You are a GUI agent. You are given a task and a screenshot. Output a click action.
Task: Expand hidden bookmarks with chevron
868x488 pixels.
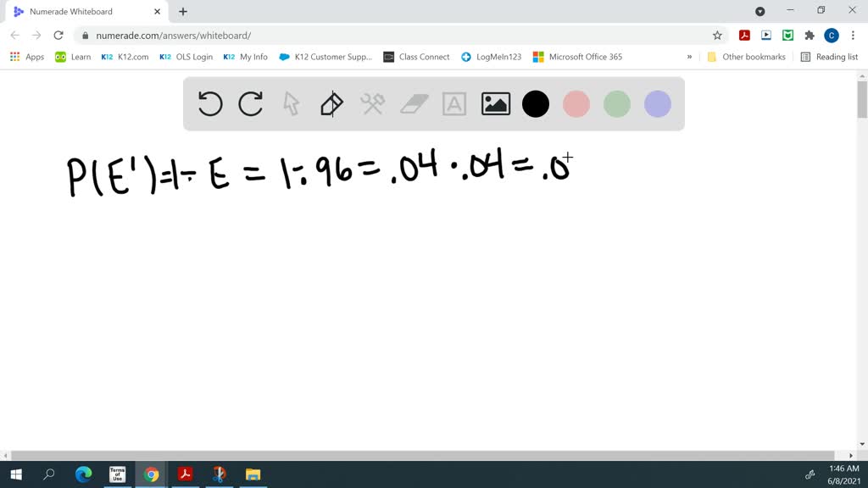(689, 57)
